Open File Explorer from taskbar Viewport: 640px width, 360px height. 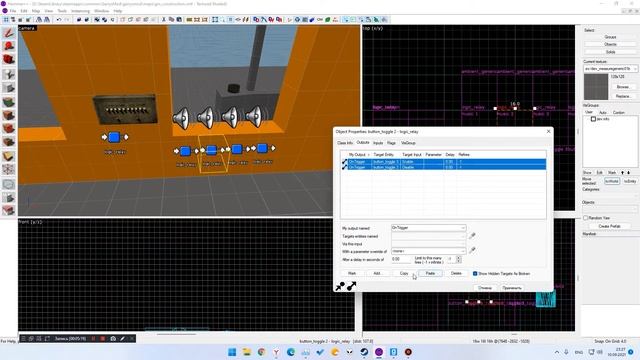click(247, 352)
